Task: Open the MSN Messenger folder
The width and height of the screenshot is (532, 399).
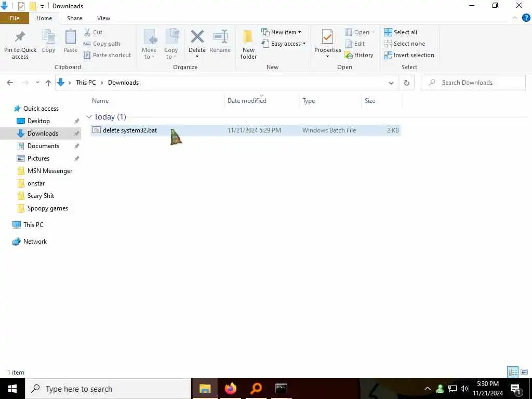Action: (49, 171)
